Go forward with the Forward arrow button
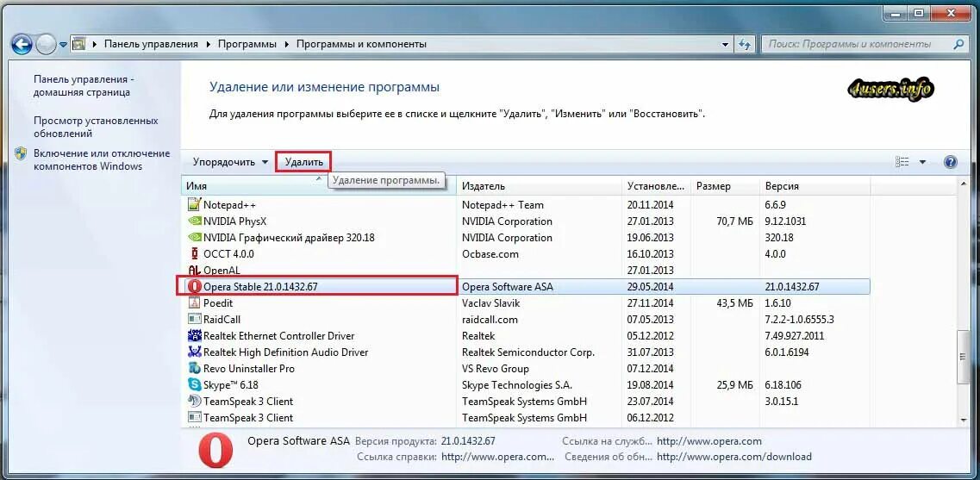Image resolution: width=980 pixels, height=480 pixels. click(46, 44)
